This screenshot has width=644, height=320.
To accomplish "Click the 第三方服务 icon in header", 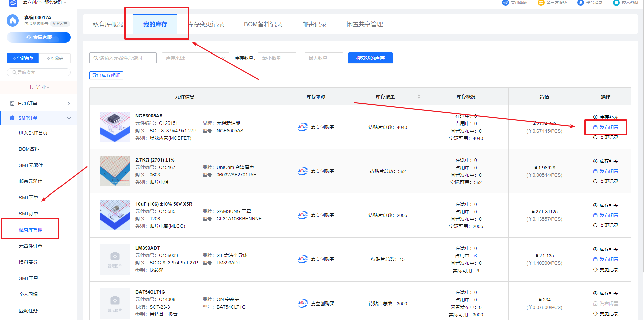I will pos(541,3).
